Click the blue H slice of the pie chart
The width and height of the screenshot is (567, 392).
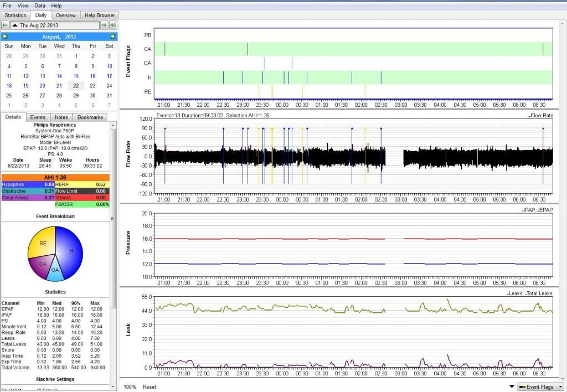click(x=70, y=250)
